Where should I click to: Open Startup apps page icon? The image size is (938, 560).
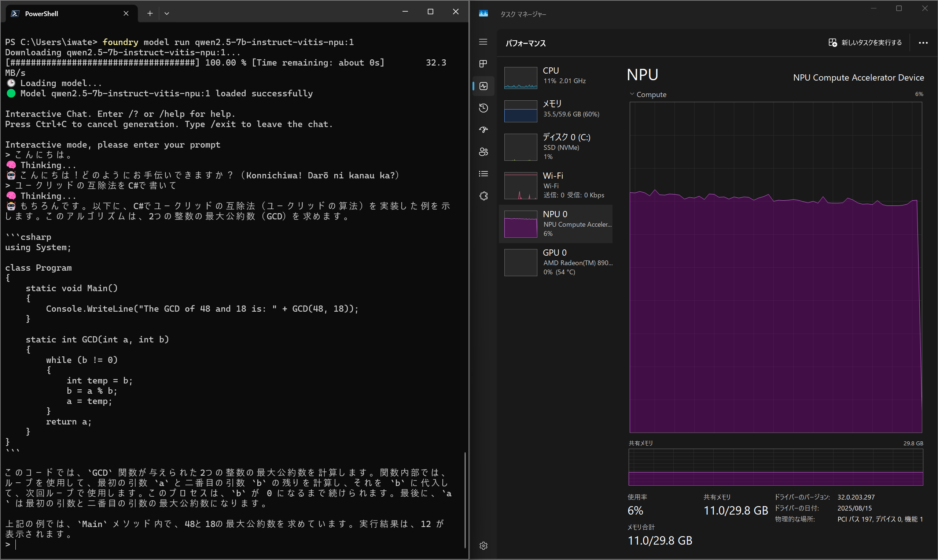[483, 130]
